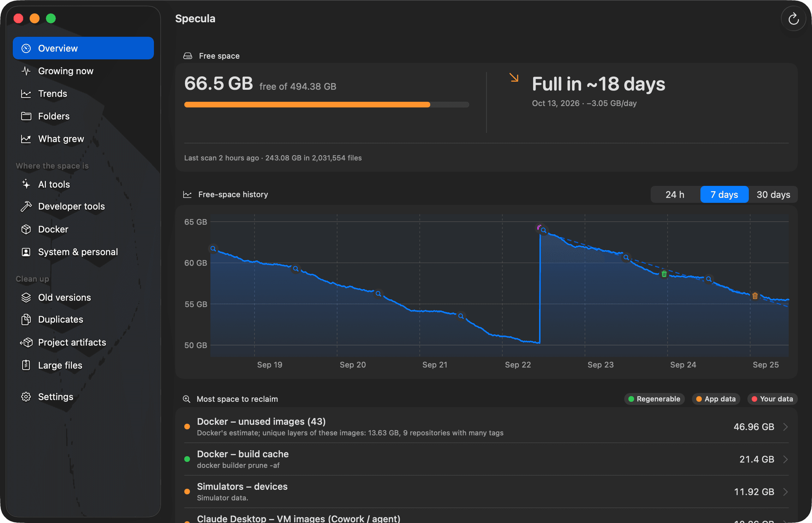This screenshot has height=523, width=812.
Task: Click the What grew graph icon
Action: click(x=26, y=139)
